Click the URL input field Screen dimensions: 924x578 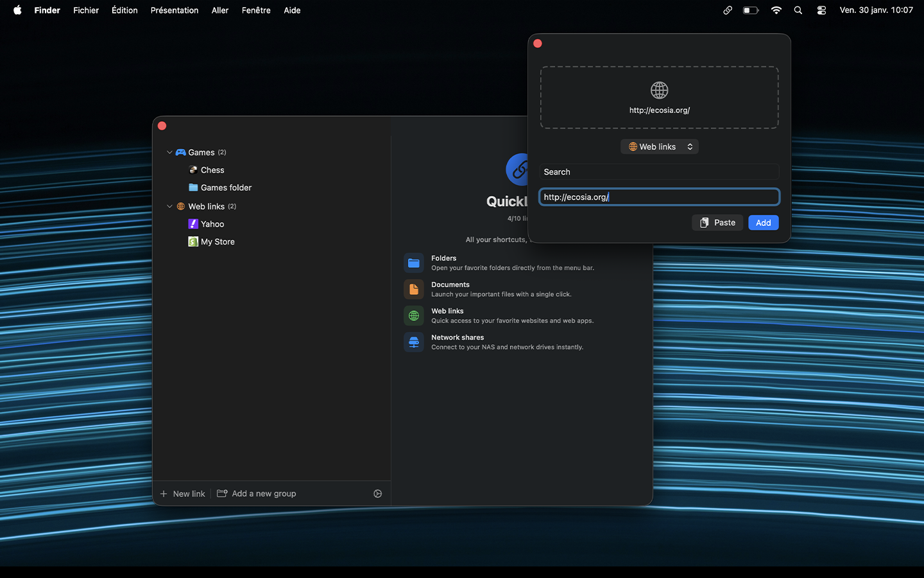660,197
